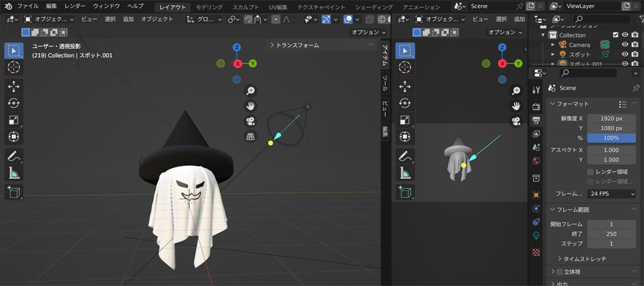Open the フレームレート 24 FPS dropdown
The image size is (644, 286).
(612, 194)
